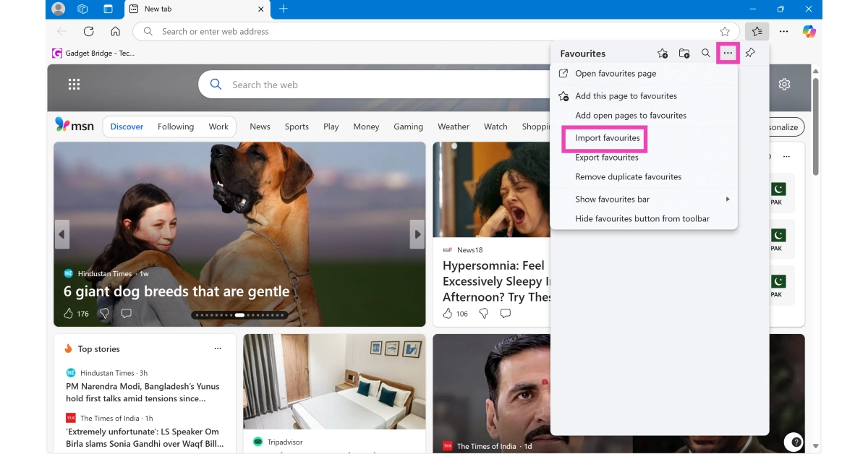Refresh the page with the reload button
The image size is (868, 454).
coord(88,31)
